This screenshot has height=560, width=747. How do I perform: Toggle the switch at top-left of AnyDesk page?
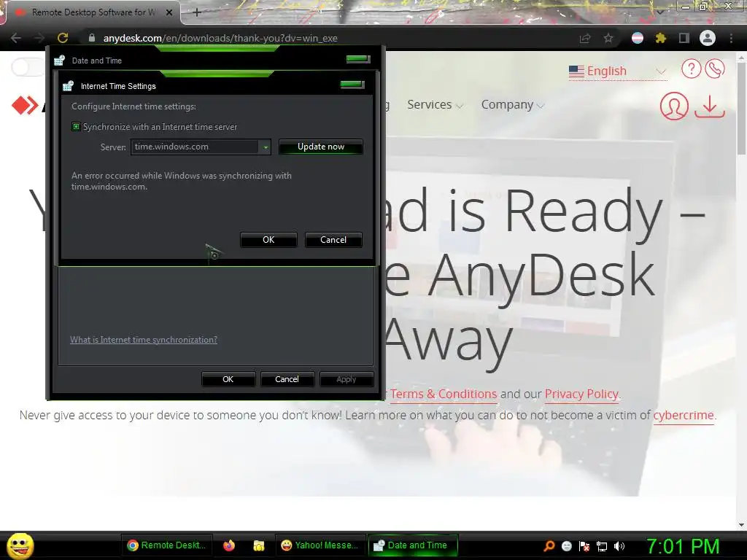pos(28,67)
